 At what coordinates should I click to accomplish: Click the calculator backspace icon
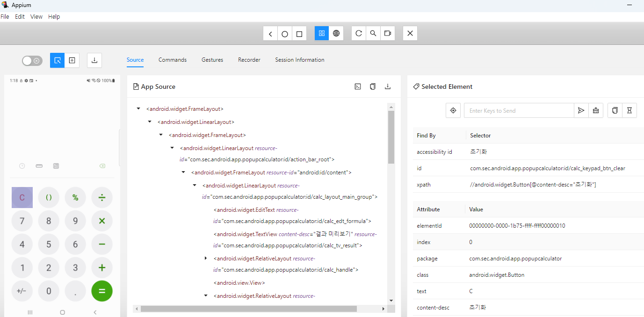(x=102, y=166)
